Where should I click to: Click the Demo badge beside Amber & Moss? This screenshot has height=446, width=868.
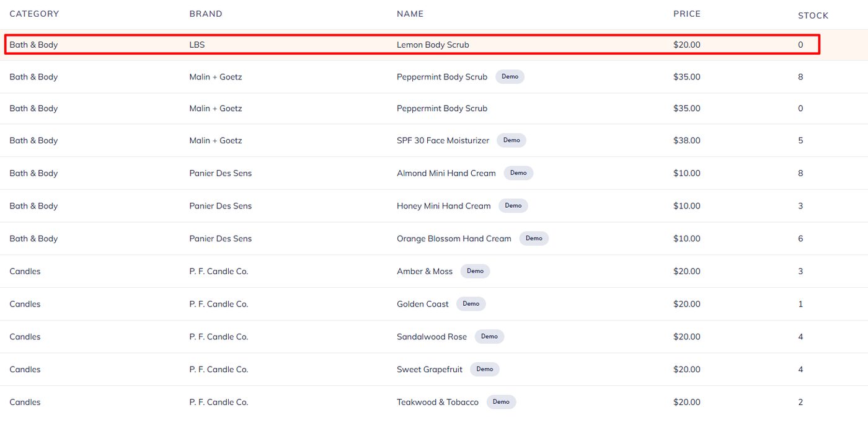[475, 271]
